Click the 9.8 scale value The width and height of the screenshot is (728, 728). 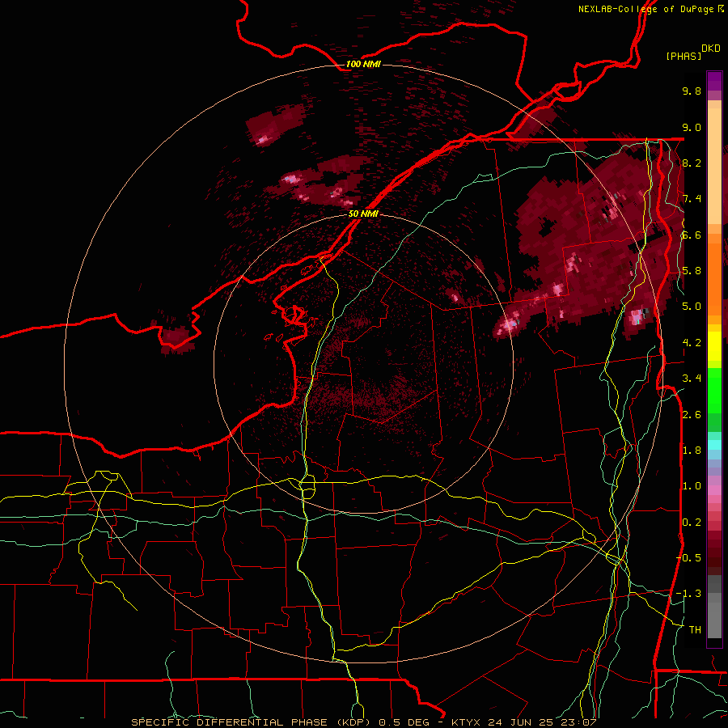[692, 91]
